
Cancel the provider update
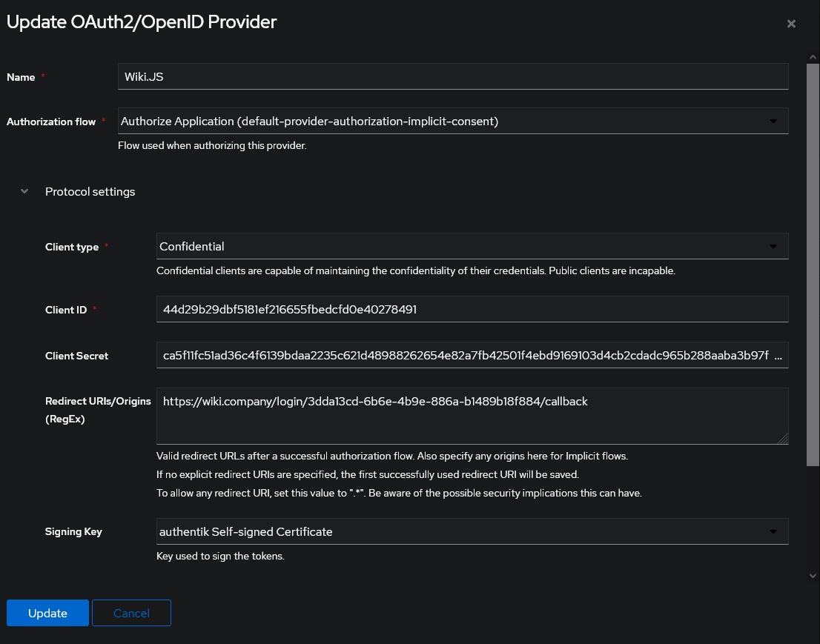(x=131, y=613)
